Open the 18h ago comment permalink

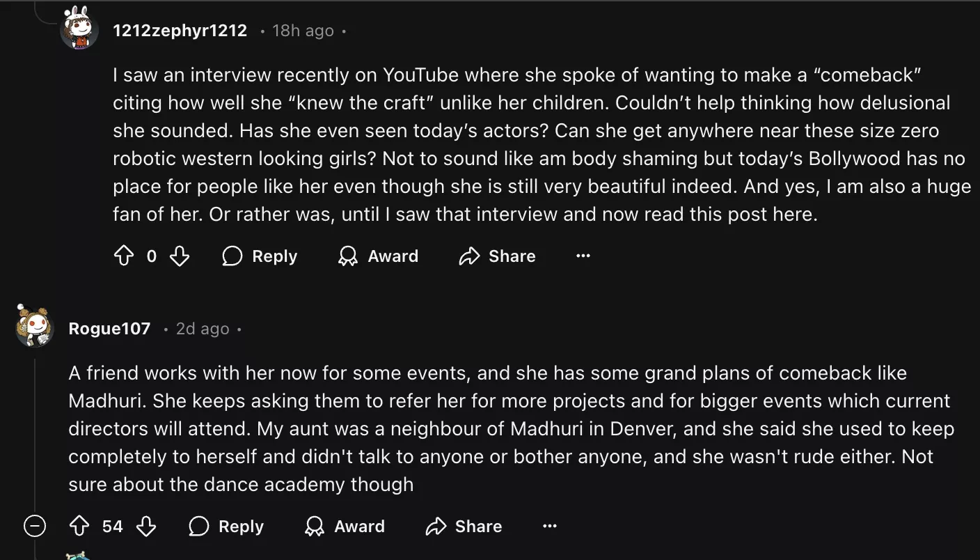[303, 31]
